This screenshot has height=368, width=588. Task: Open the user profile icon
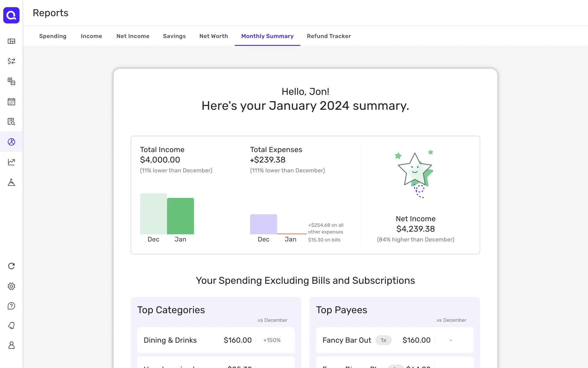(x=11, y=345)
